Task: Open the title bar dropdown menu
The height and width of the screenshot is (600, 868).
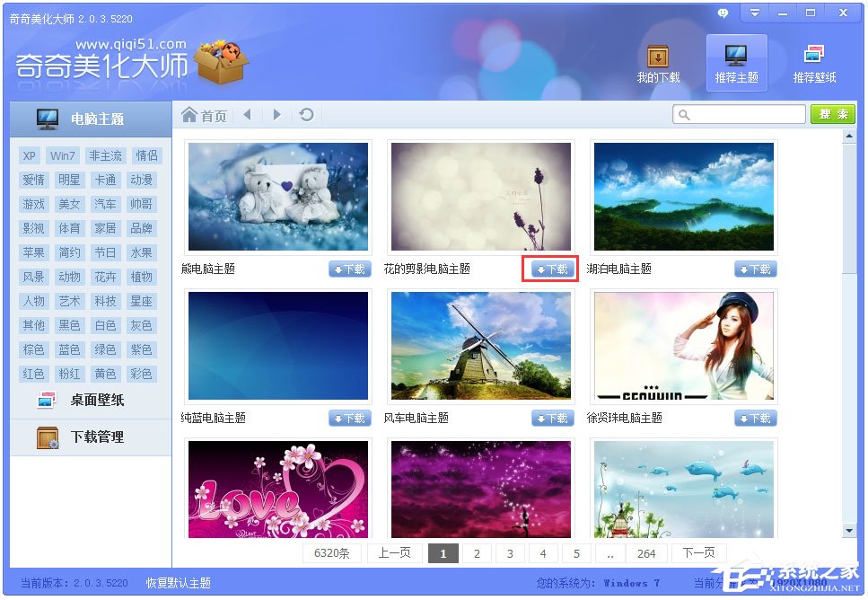Action: [x=755, y=13]
